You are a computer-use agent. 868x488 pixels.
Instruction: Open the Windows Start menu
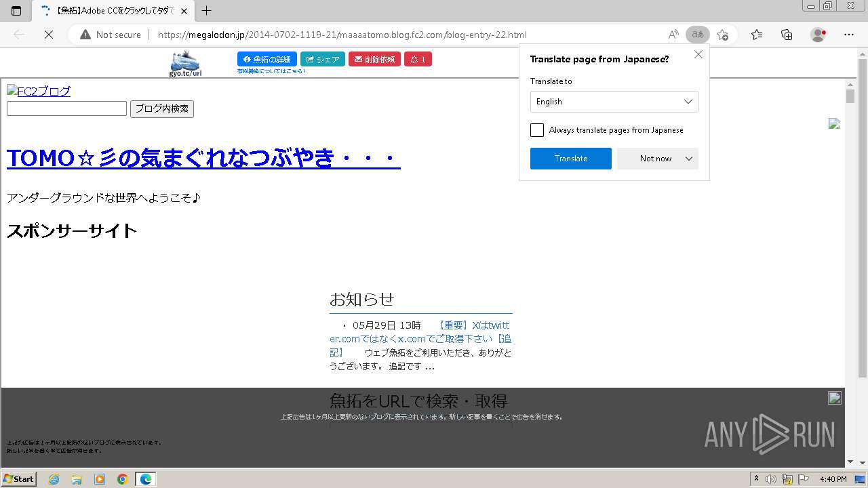18,479
